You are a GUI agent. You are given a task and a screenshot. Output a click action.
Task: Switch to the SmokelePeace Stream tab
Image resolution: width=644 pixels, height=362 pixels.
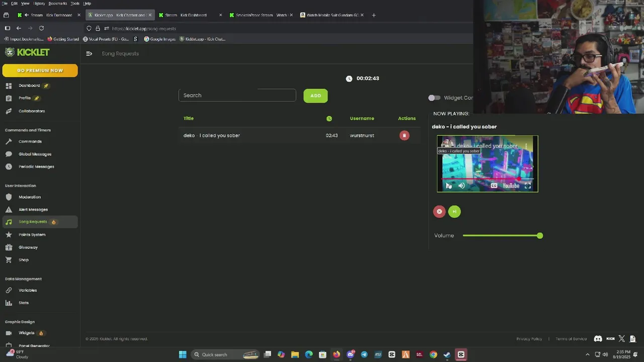coord(261,15)
